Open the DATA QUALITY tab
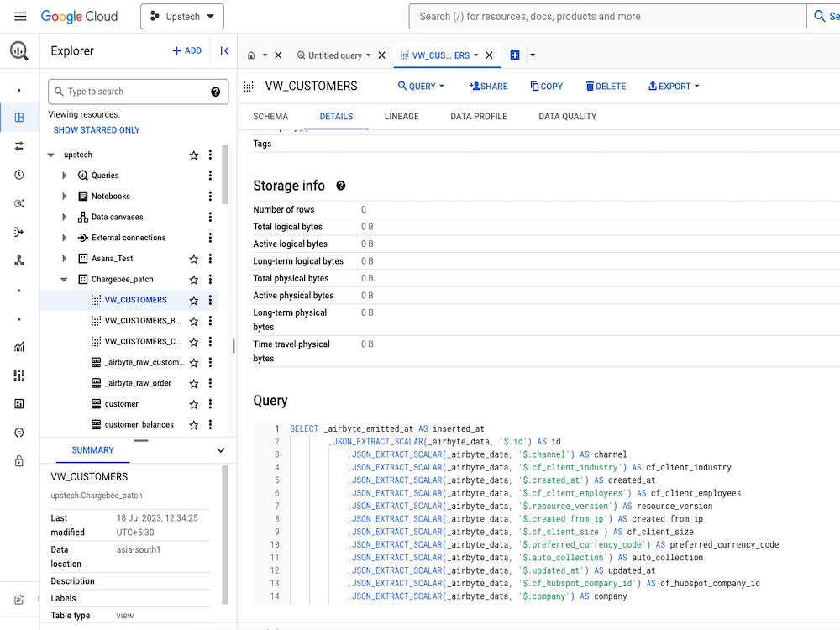Image resolution: width=840 pixels, height=630 pixels. coord(567,116)
